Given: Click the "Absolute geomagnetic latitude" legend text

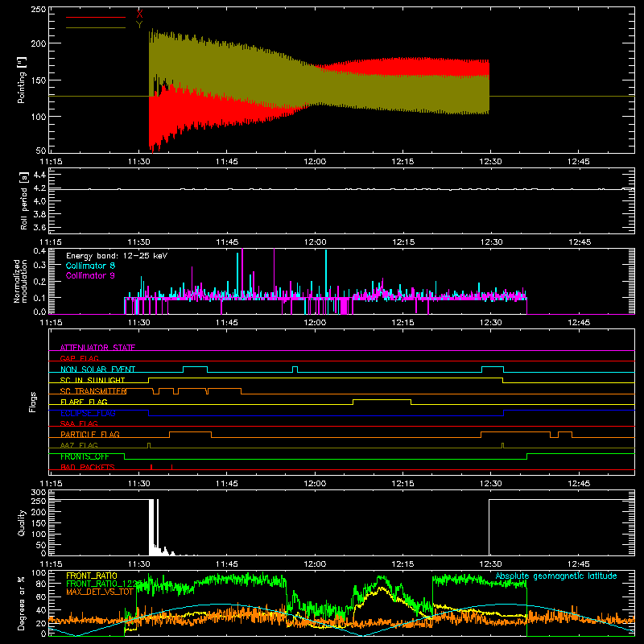Looking at the screenshot, I should (556, 576).
